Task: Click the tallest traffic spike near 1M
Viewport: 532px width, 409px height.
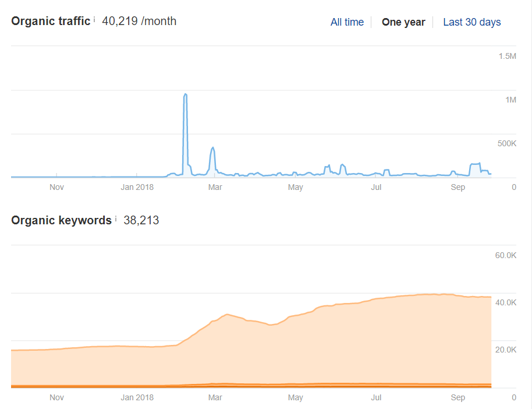Action: [x=185, y=94]
